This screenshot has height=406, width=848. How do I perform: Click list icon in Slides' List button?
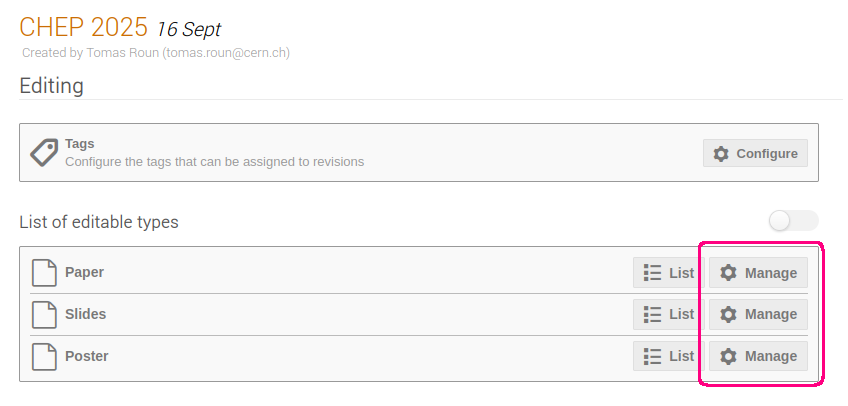point(652,315)
